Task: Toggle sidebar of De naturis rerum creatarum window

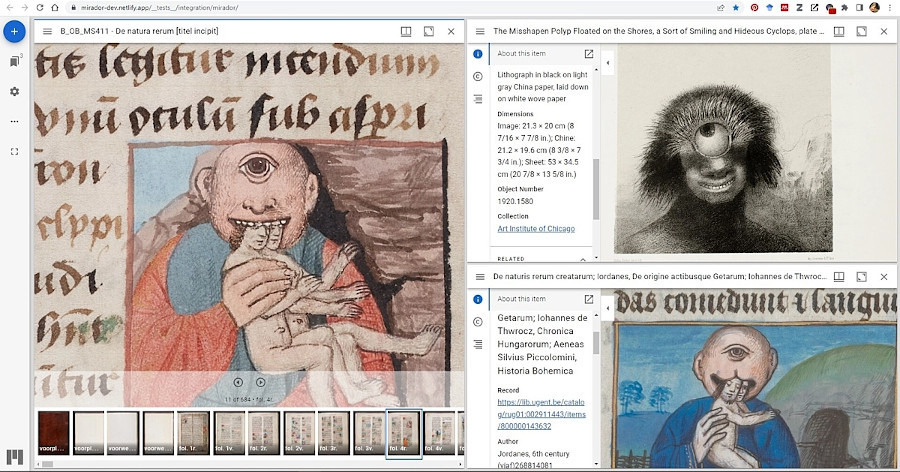Action: click(480, 277)
